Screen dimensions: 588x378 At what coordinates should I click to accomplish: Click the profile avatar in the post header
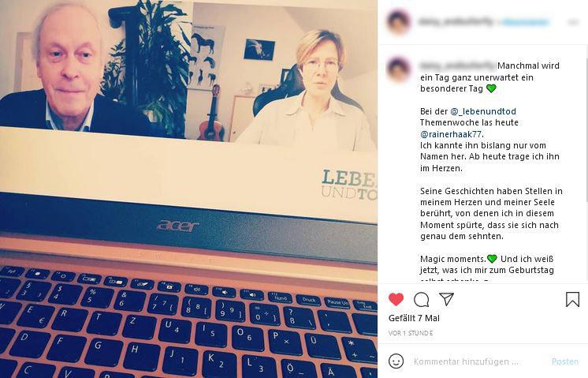(398, 22)
